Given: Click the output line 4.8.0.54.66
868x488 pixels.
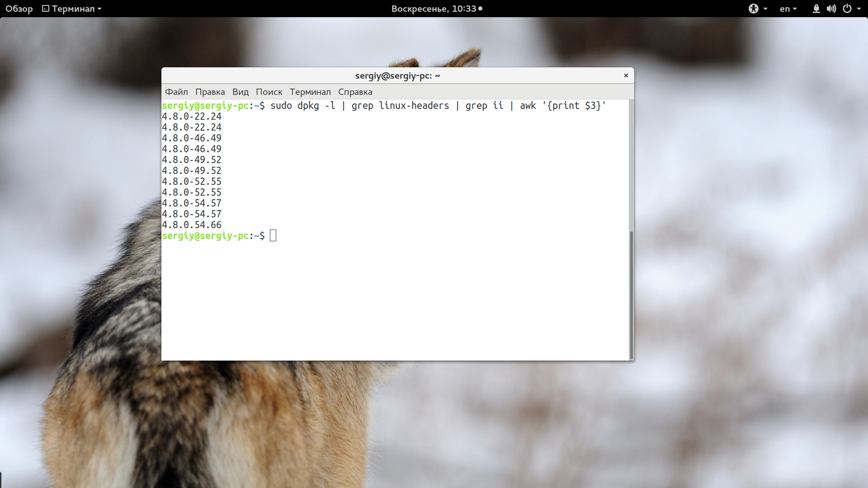Looking at the screenshot, I should pos(192,225).
